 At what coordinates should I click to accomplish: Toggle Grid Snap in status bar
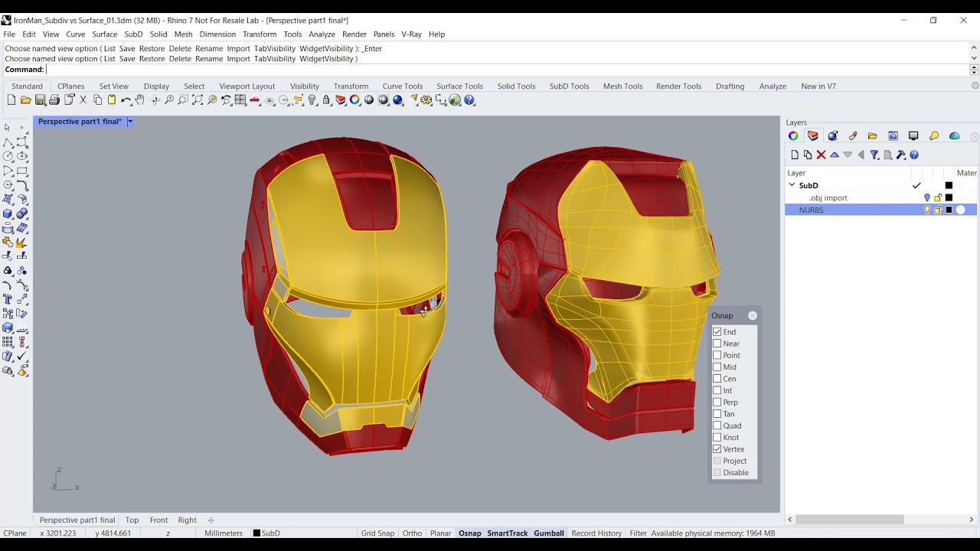coord(377,533)
